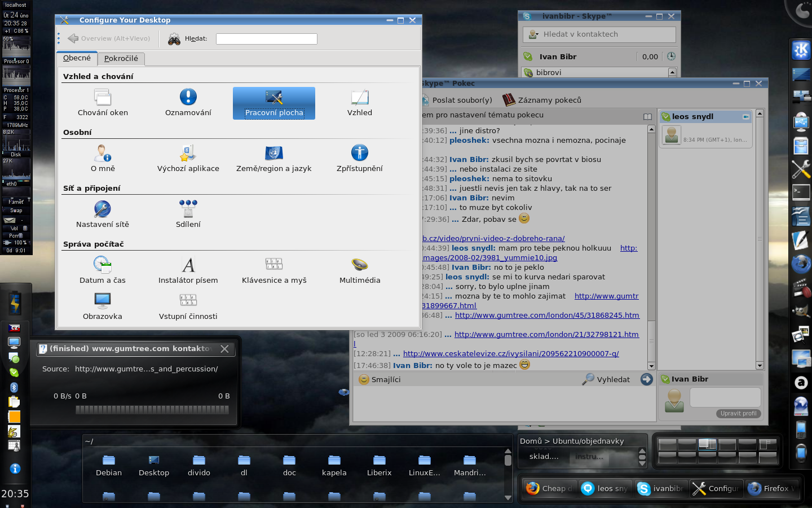Click the Bluetooth tray icon
Viewport: 812px width, 508px height.
pos(14,387)
